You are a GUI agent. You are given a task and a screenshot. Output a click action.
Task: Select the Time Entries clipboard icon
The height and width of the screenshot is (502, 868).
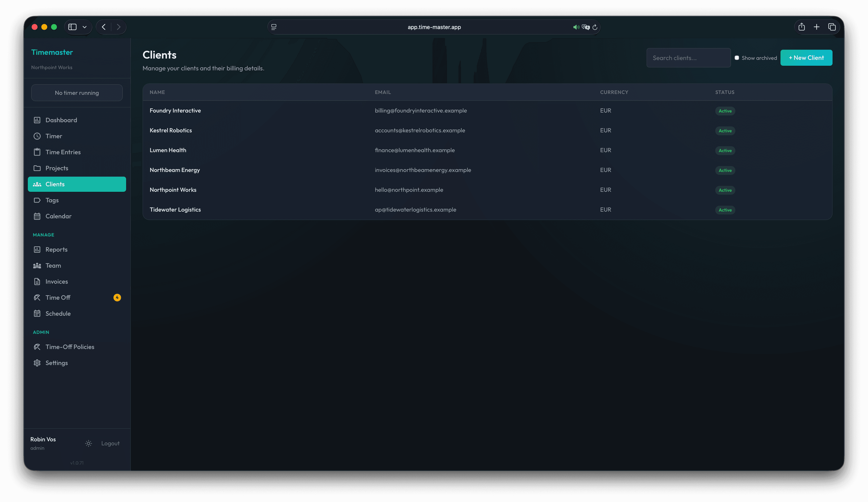pos(37,152)
